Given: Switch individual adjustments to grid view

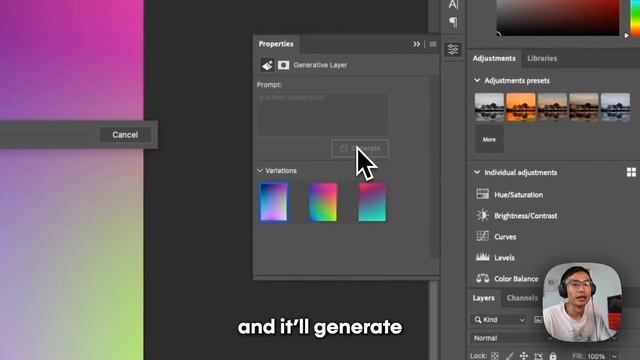Looking at the screenshot, I should tap(631, 172).
